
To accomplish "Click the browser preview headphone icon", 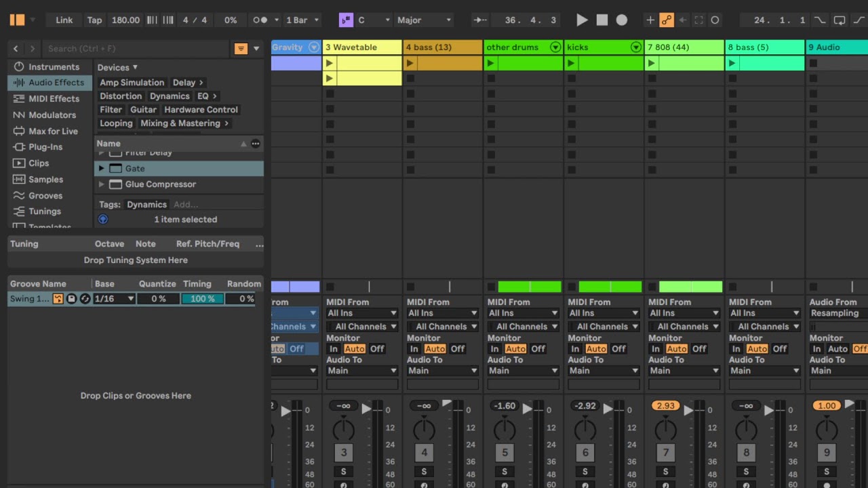I will point(103,219).
